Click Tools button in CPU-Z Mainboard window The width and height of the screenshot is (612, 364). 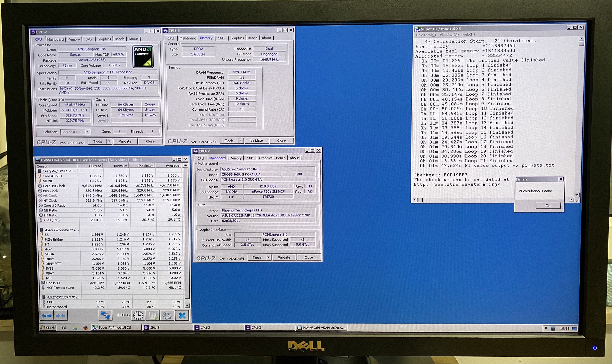point(257,258)
